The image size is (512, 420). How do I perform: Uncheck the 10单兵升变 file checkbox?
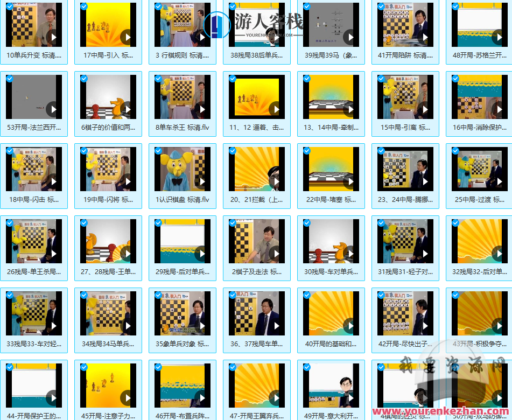[10, 6]
